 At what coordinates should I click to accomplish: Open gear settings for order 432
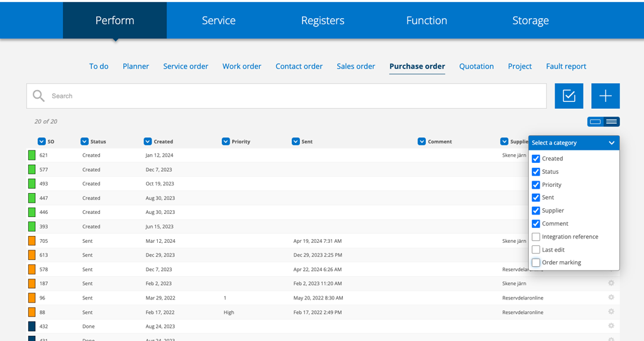[611, 326]
